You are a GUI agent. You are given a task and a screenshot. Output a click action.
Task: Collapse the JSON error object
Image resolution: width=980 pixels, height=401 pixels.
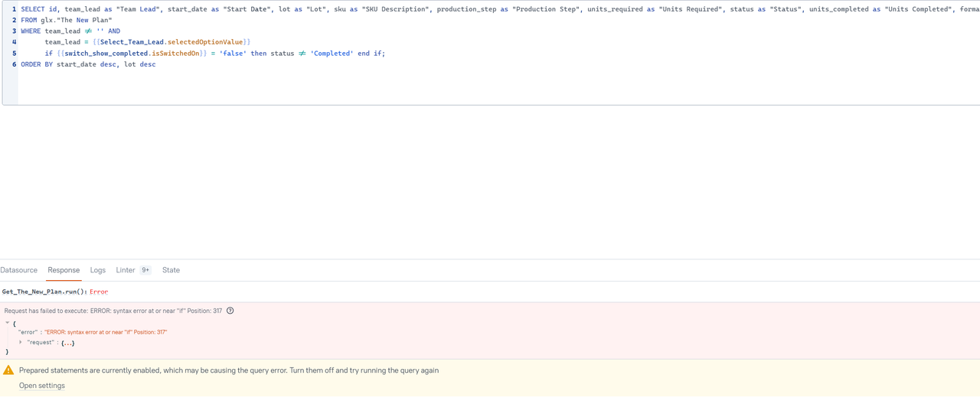click(8, 323)
